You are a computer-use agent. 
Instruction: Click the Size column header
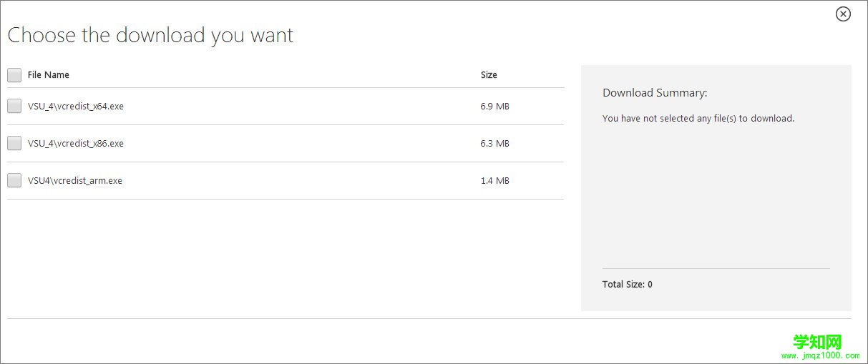tap(489, 75)
